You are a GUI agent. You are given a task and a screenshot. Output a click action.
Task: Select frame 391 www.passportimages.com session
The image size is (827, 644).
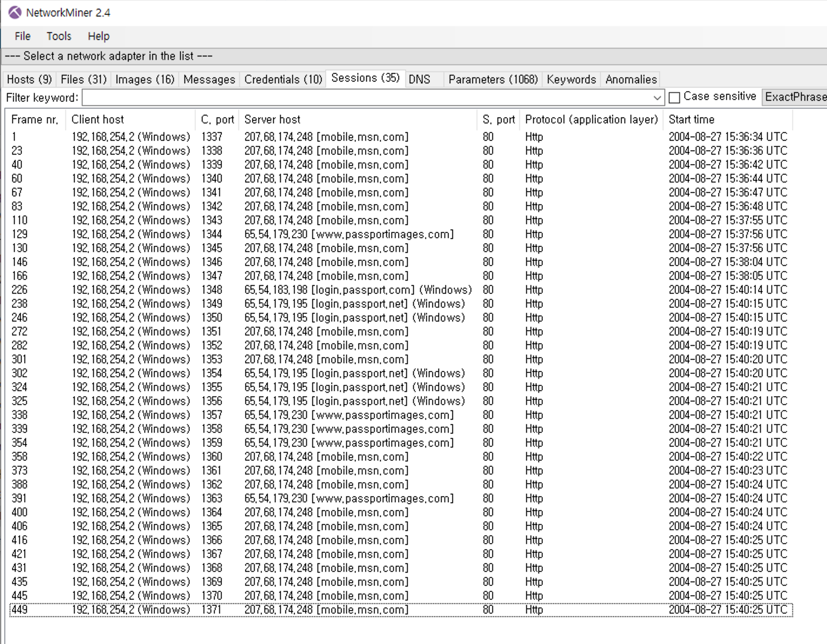click(x=401, y=498)
